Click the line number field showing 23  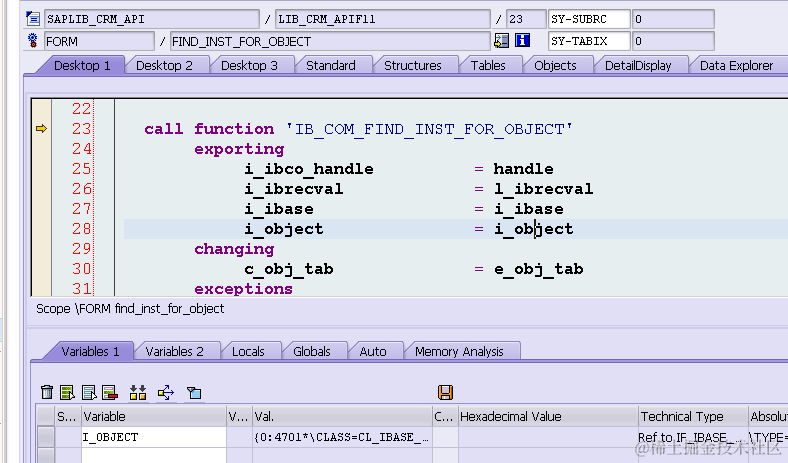click(x=526, y=19)
